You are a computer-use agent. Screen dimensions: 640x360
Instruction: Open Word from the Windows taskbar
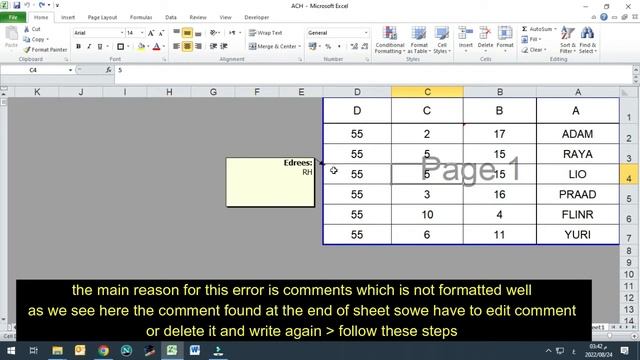pyautogui.click(x=195, y=351)
